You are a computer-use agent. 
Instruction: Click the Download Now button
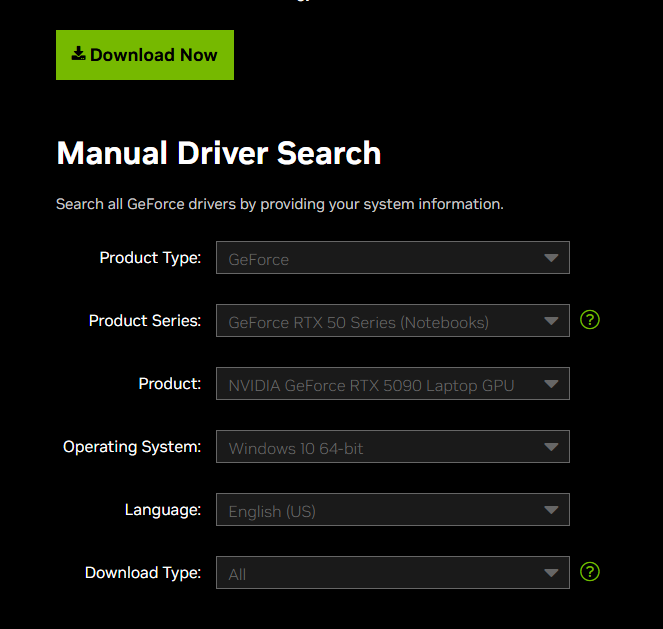145,55
